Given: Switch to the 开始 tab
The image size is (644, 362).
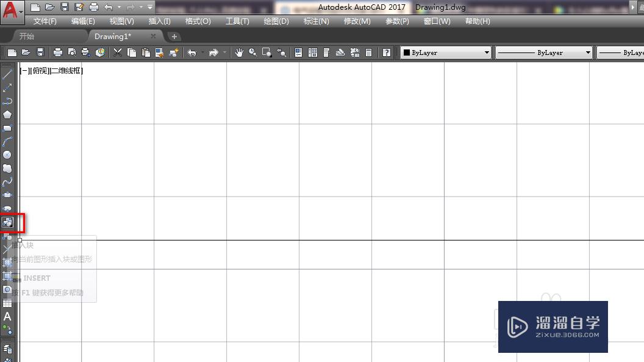Looking at the screenshot, I should [x=26, y=35].
